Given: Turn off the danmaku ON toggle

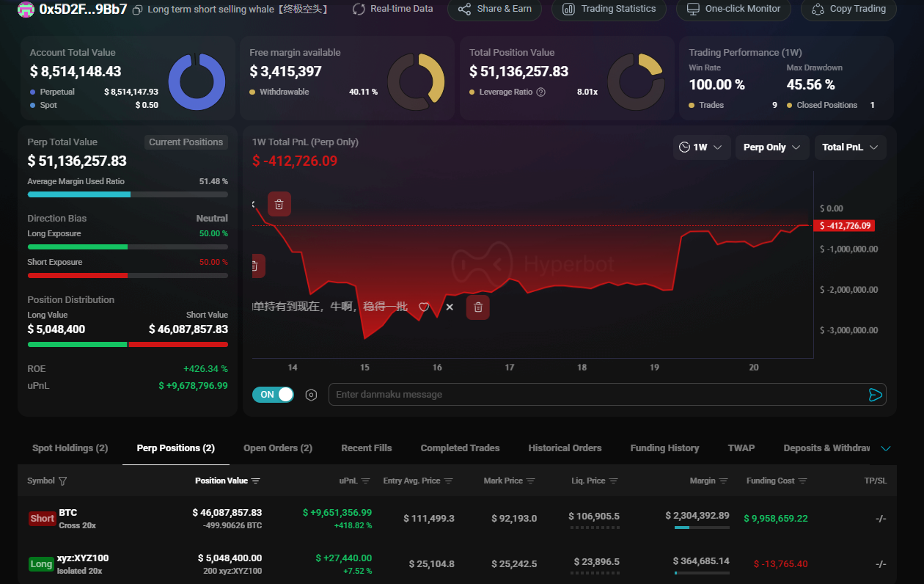Looking at the screenshot, I should (x=273, y=395).
